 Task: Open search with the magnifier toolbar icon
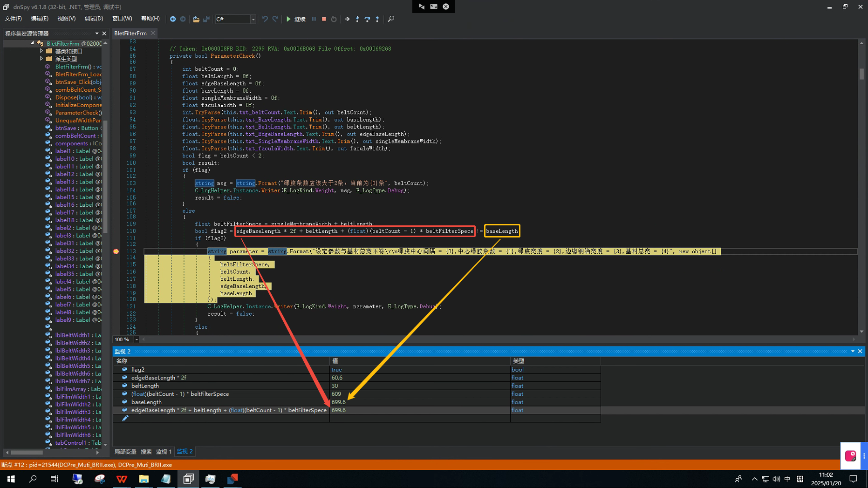tap(391, 19)
